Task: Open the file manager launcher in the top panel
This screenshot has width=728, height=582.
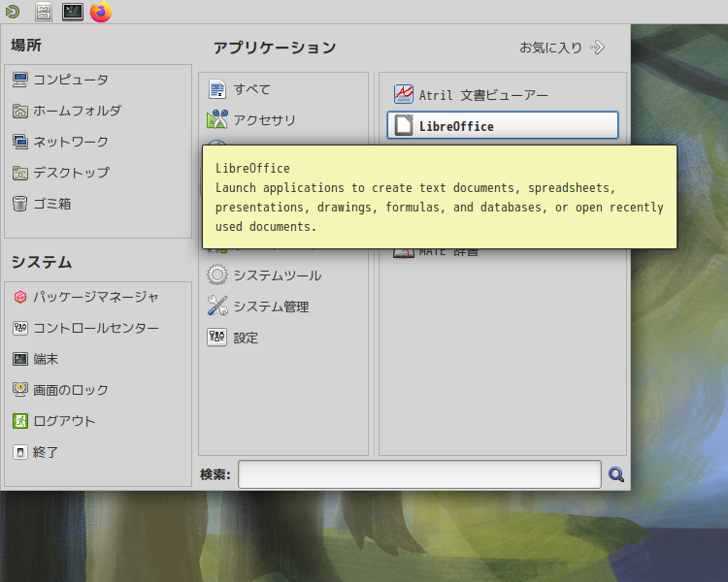Action: [43, 12]
